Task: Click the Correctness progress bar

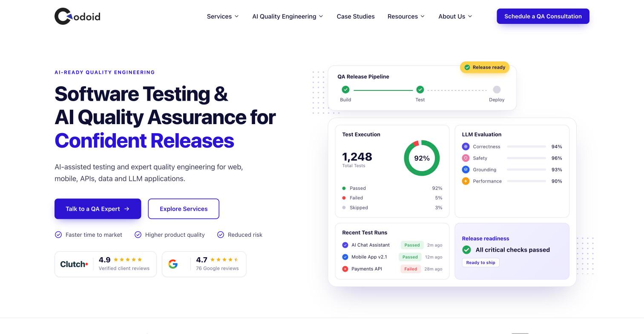Action: (x=526, y=146)
